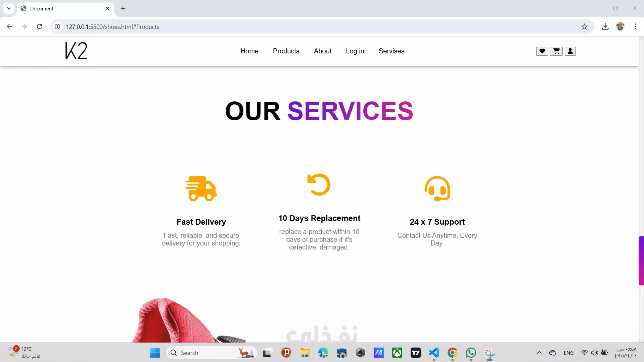
Task: Go forward in browser history
Action: click(x=24, y=27)
